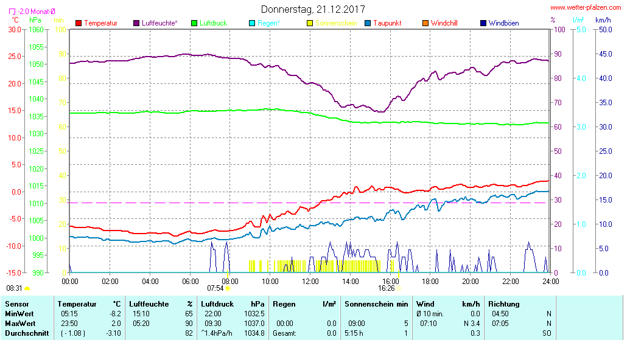The width and height of the screenshot is (644, 340).
Task: Select the Luftfeuchte* legend label
Action: pos(159,23)
